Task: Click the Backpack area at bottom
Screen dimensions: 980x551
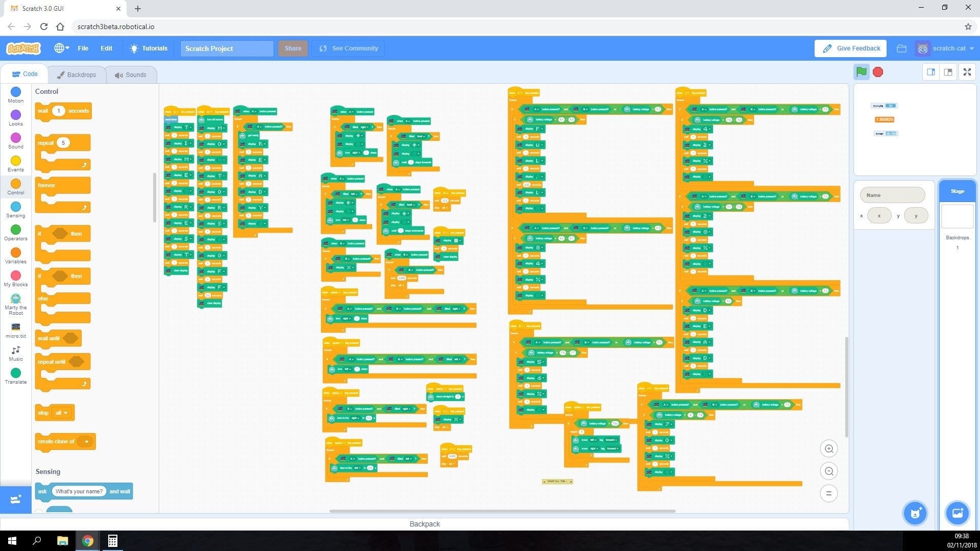Action: 425,524
